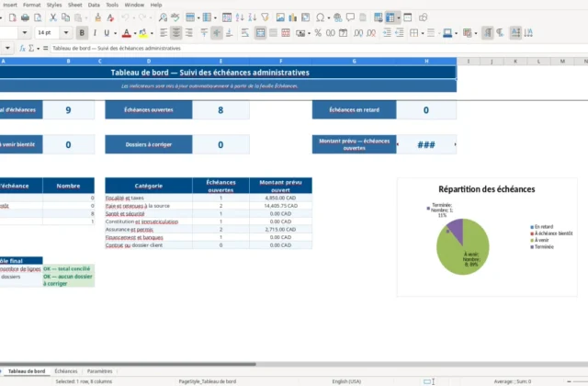Click PageStyle_Tableau de bord in status bar

208,381
